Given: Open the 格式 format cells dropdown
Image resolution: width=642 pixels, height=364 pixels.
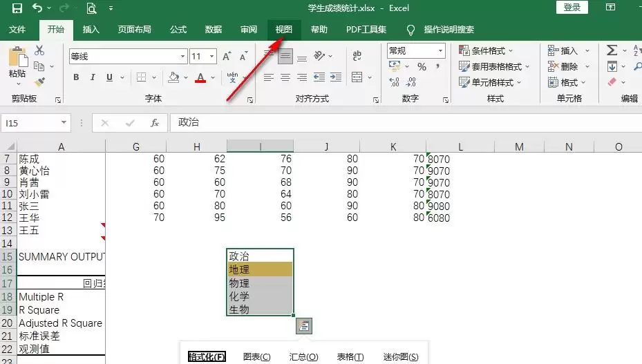Looking at the screenshot, I should (x=567, y=82).
